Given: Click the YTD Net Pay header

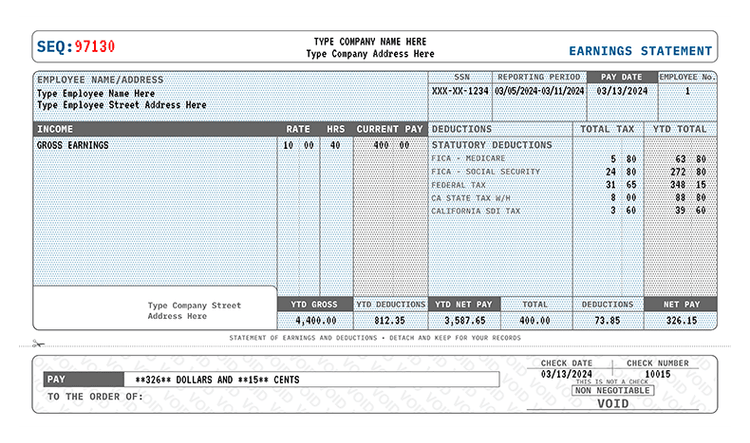Looking at the screenshot, I should (x=465, y=304).
